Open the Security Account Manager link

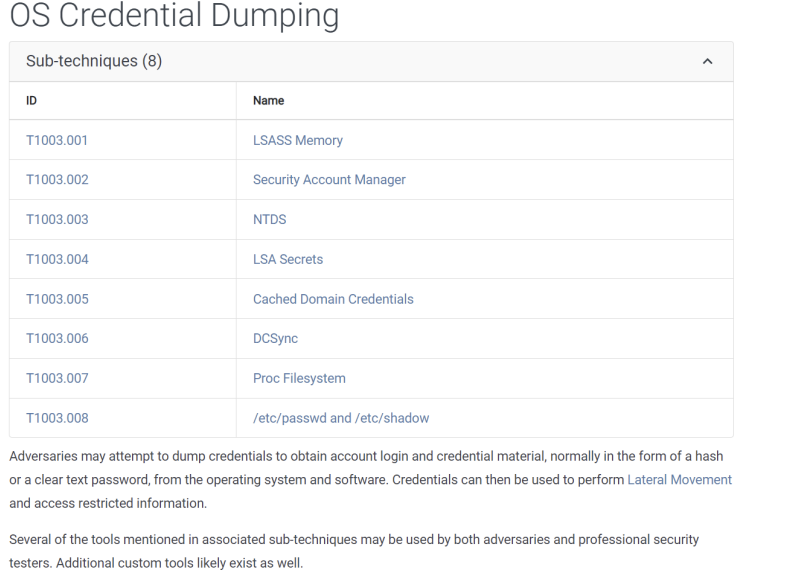coord(329,179)
